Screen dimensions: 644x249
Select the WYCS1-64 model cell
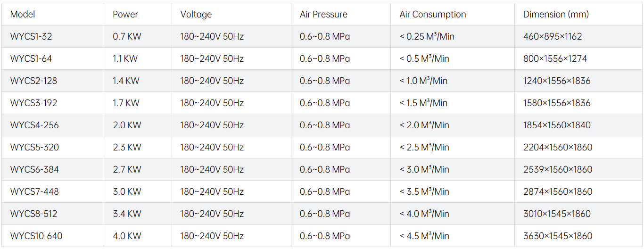click(x=31, y=59)
